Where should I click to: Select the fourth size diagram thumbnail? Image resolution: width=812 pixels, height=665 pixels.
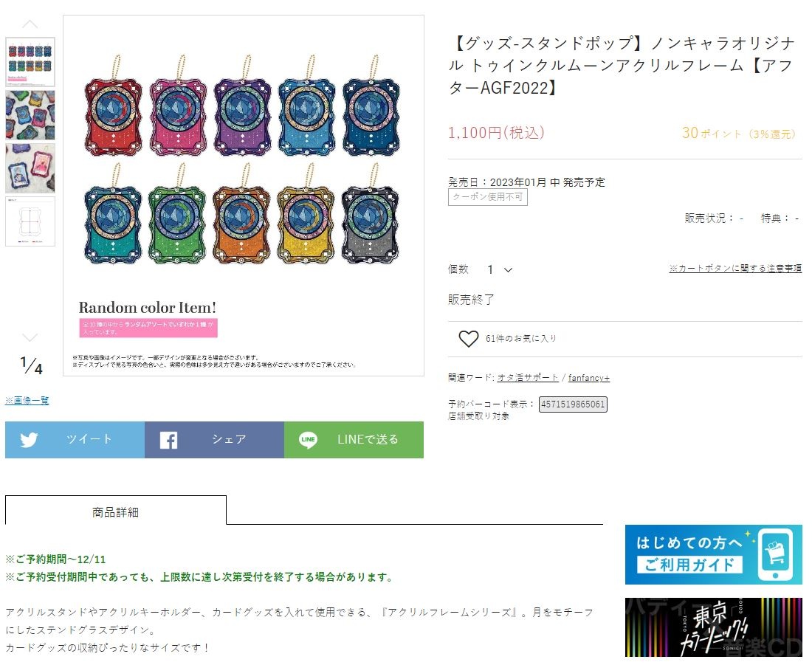click(30, 221)
